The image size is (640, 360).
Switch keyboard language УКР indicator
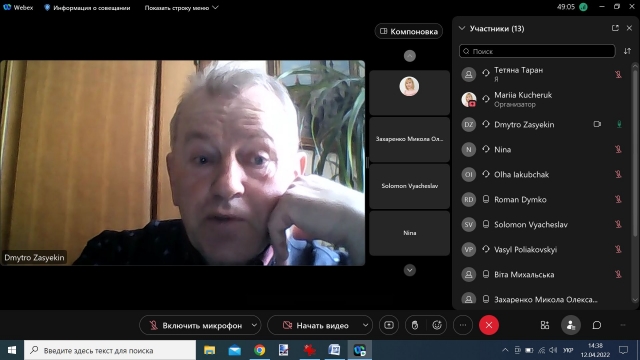pos(568,350)
